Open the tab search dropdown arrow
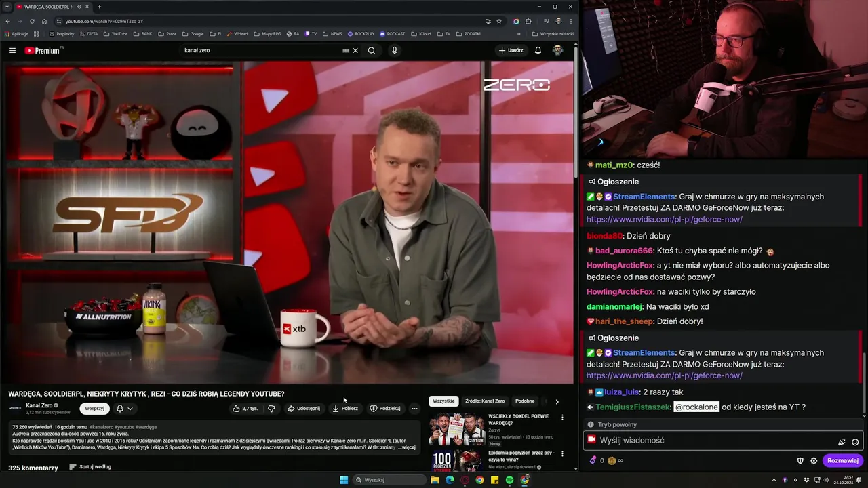The width and height of the screenshot is (868, 488). 8,7
